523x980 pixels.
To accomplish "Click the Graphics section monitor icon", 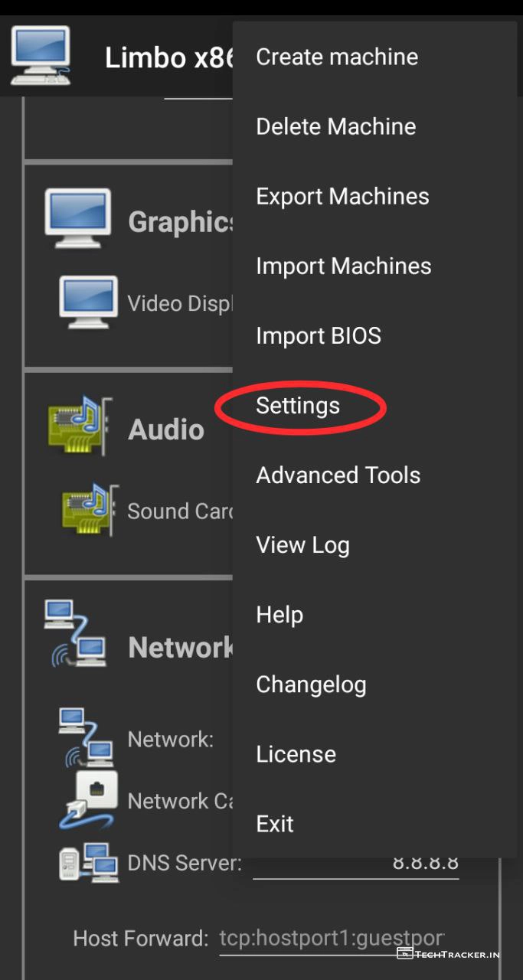I will pos(78,217).
